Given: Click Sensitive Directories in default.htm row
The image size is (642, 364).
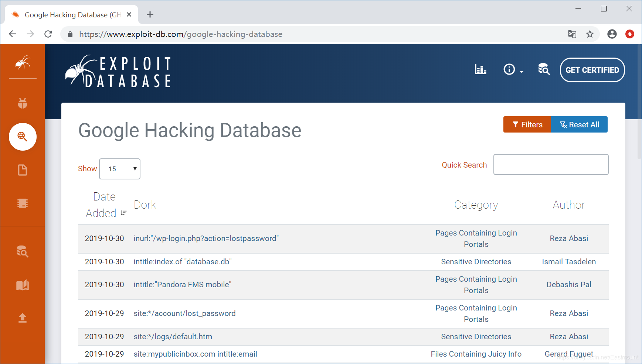Looking at the screenshot, I should pos(476,337).
